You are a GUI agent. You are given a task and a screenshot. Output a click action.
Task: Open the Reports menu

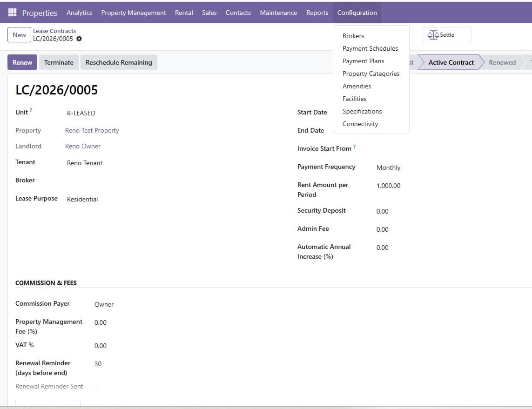[317, 13]
